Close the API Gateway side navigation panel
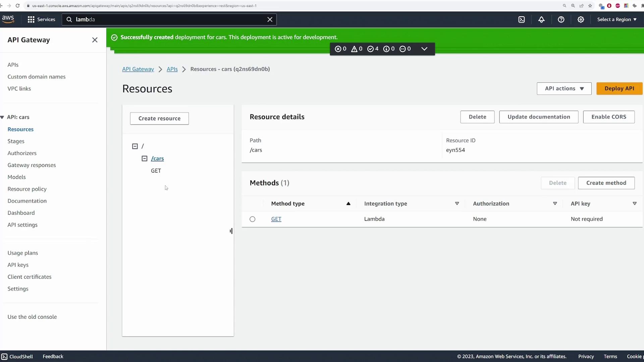The height and width of the screenshot is (362, 644). (95, 40)
